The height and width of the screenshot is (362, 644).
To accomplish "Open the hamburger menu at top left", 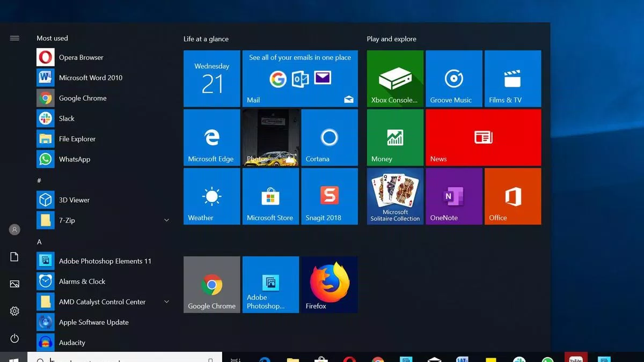I will pyautogui.click(x=14, y=38).
